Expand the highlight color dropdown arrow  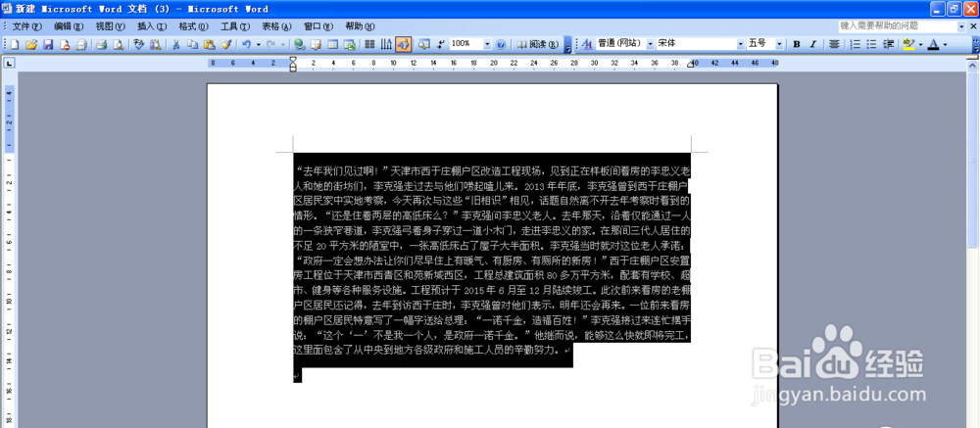point(920,44)
